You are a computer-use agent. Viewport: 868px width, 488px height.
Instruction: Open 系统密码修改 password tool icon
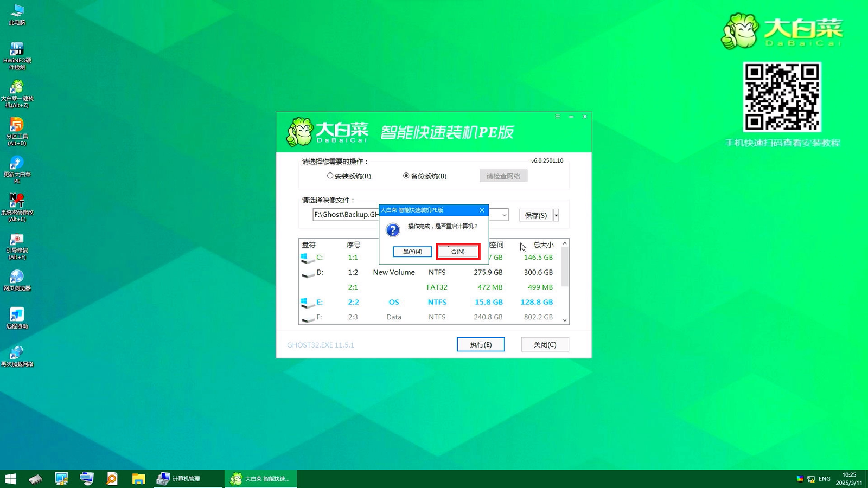pyautogui.click(x=17, y=208)
